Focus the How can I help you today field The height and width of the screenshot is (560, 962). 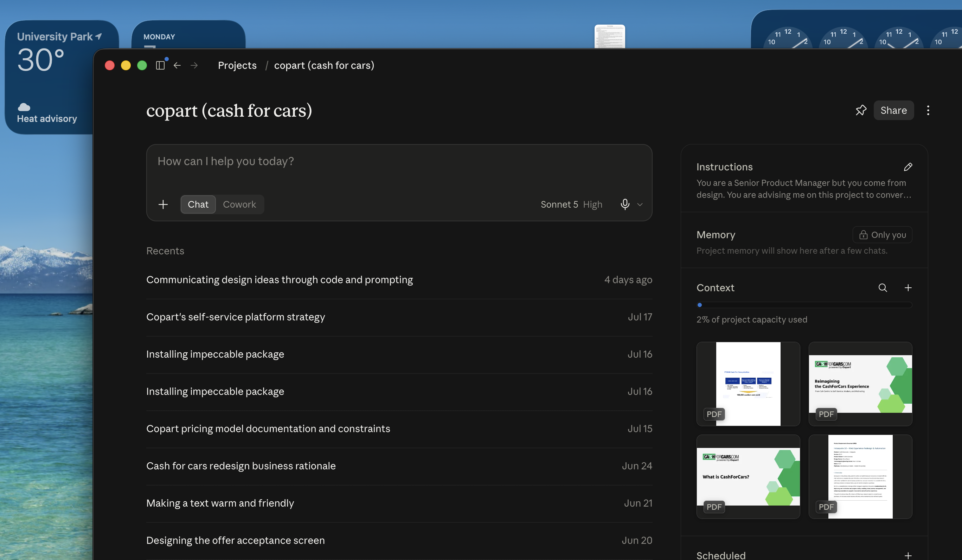click(x=399, y=161)
